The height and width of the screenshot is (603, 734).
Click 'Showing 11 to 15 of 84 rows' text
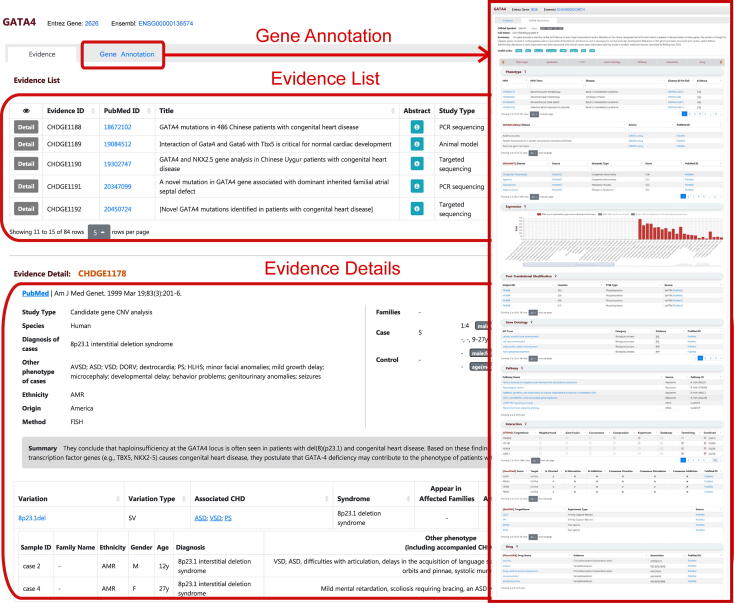coord(47,232)
